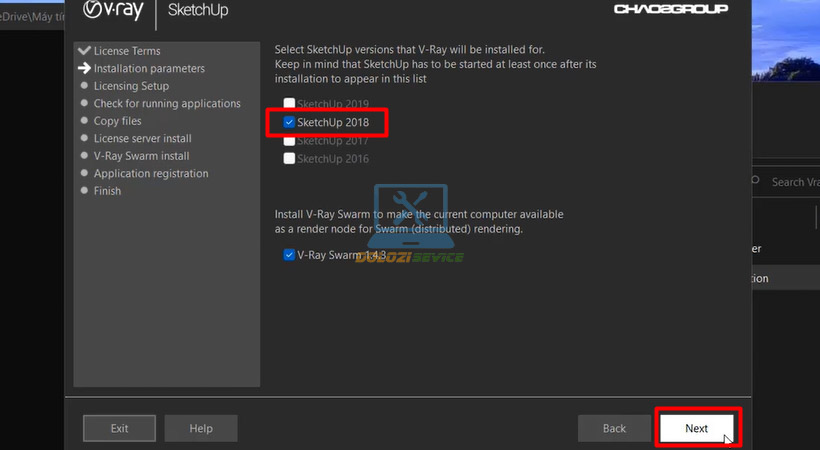The width and height of the screenshot is (820, 450).
Task: Click the bullet beside Licensing Setup
Action: tap(84, 86)
